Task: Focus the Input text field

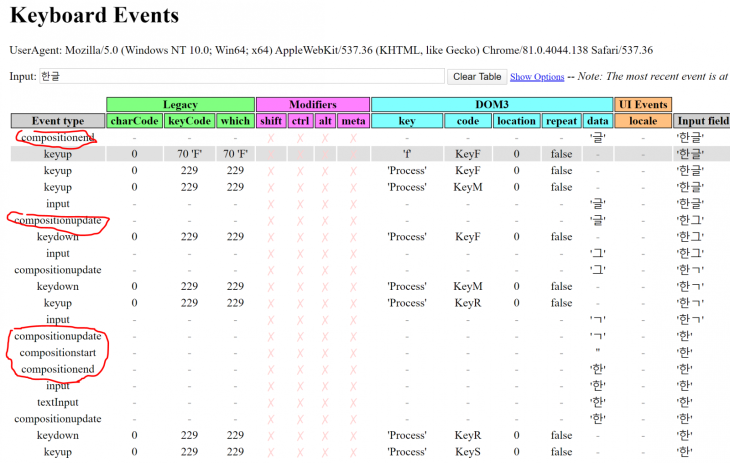Action: click(242, 76)
